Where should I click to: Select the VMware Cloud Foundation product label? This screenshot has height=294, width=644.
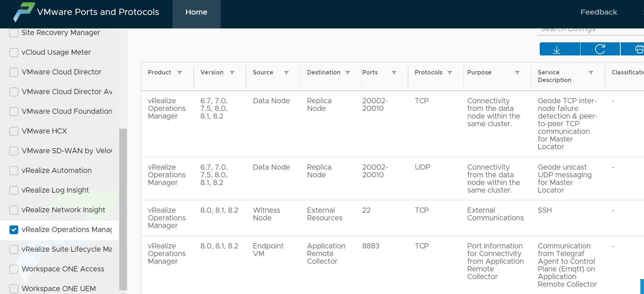click(67, 111)
